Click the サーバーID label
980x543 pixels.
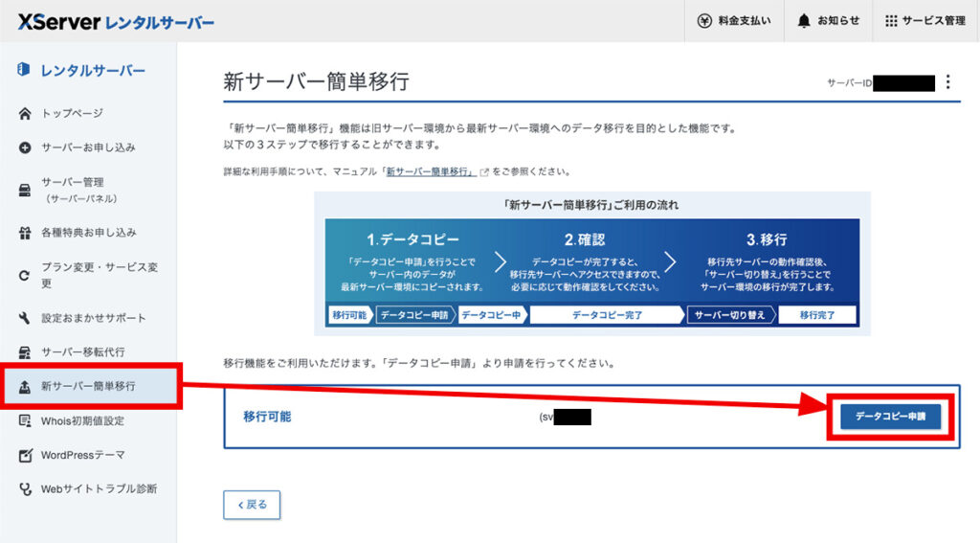coord(849,82)
